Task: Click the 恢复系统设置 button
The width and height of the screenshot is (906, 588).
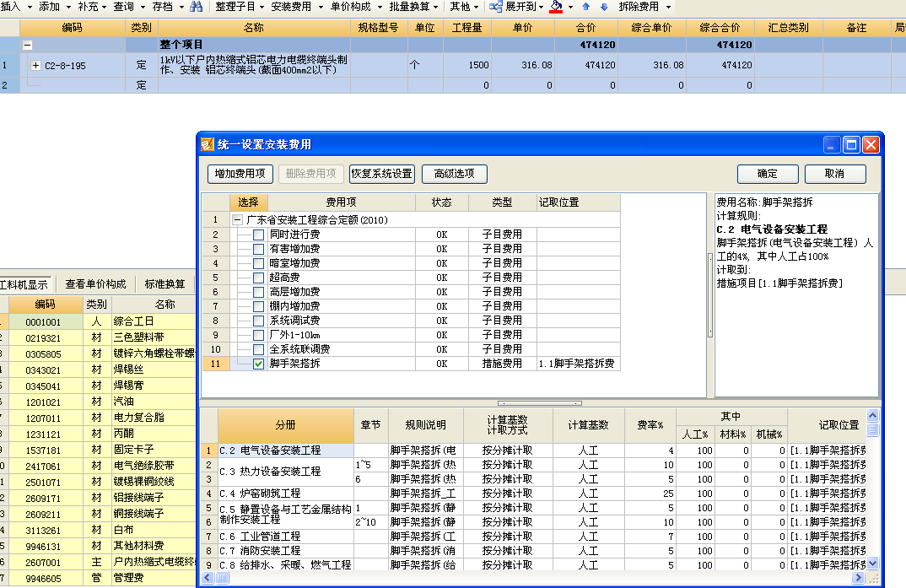Action: pos(382,174)
